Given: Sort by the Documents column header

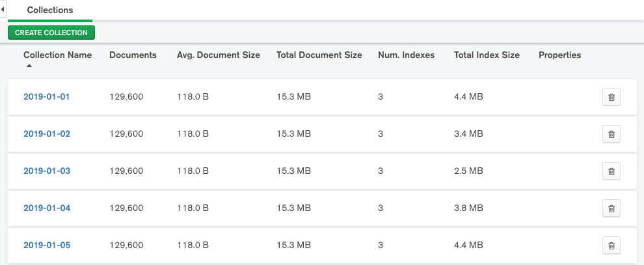Looking at the screenshot, I should tap(133, 55).
